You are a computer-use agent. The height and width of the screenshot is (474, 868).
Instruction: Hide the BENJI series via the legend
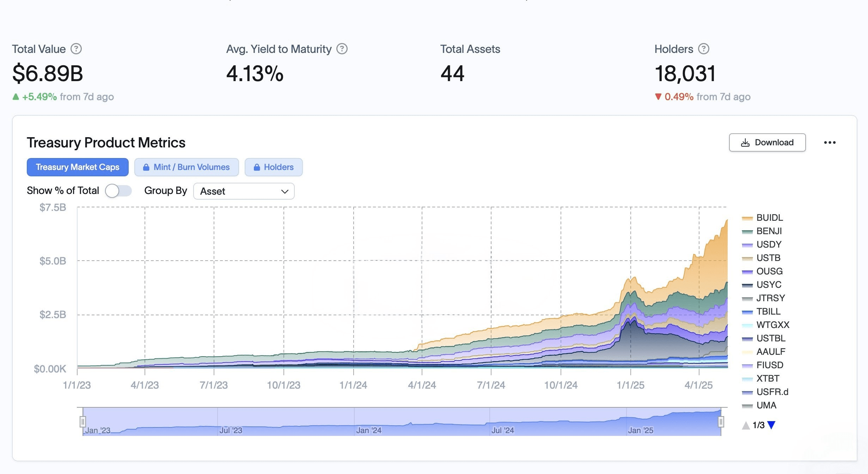pos(769,231)
